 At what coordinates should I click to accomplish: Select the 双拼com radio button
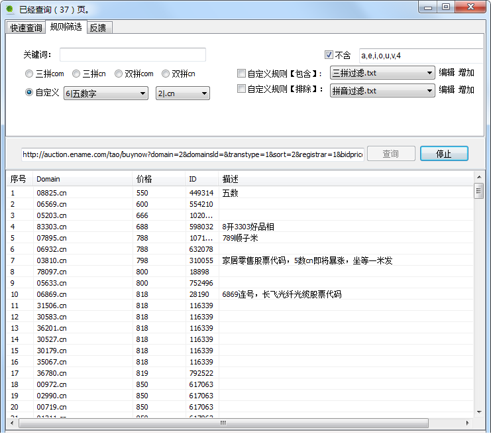119,74
